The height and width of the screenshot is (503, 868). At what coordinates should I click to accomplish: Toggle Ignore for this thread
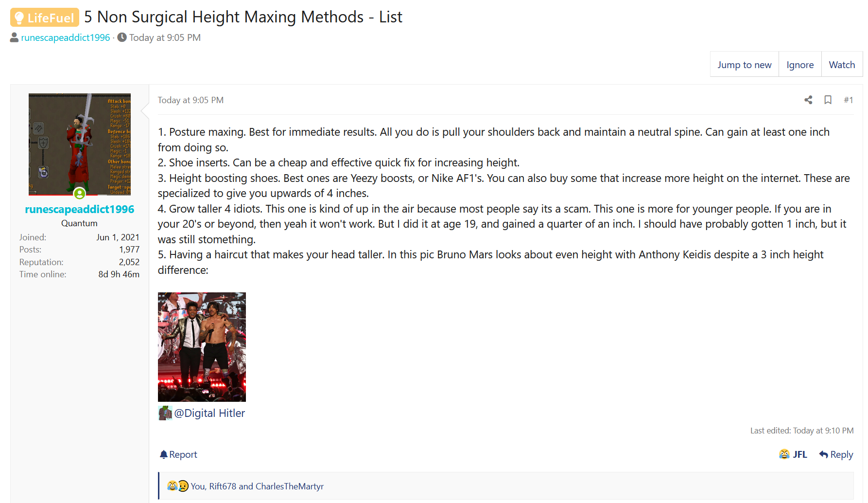[800, 65]
